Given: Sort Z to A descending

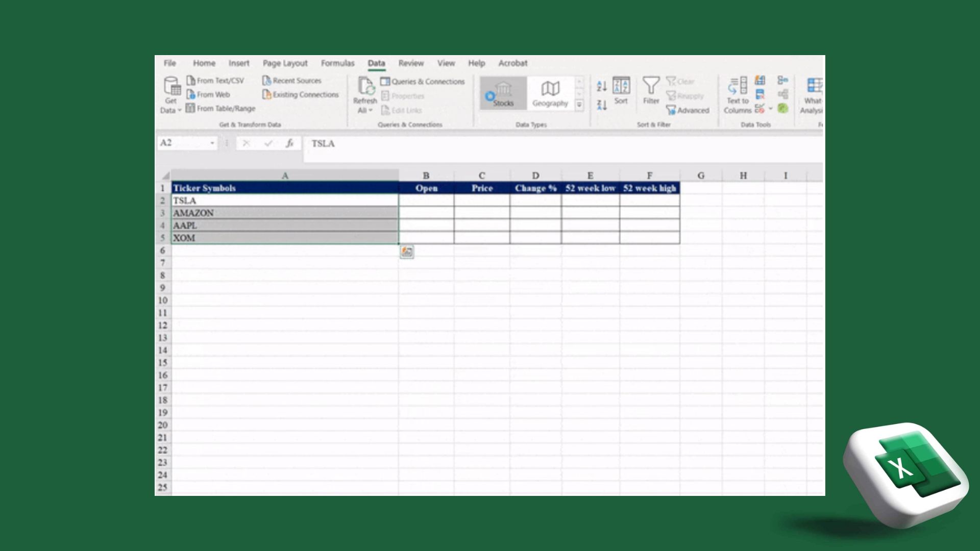Looking at the screenshot, I should (x=602, y=105).
